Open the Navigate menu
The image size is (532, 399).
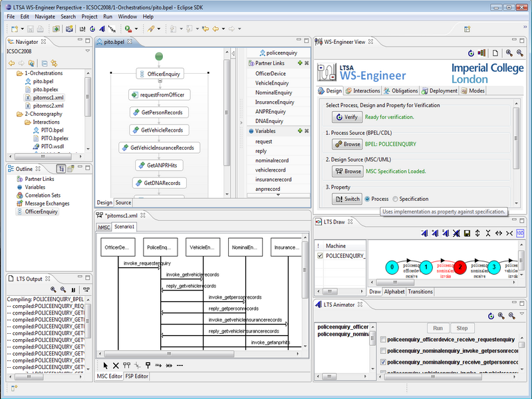click(45, 17)
